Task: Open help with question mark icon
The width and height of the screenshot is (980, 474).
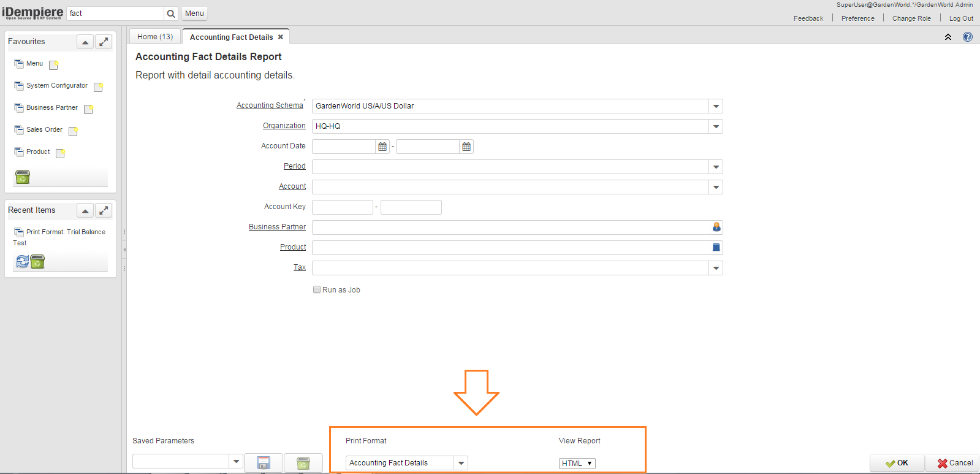Action: click(968, 37)
